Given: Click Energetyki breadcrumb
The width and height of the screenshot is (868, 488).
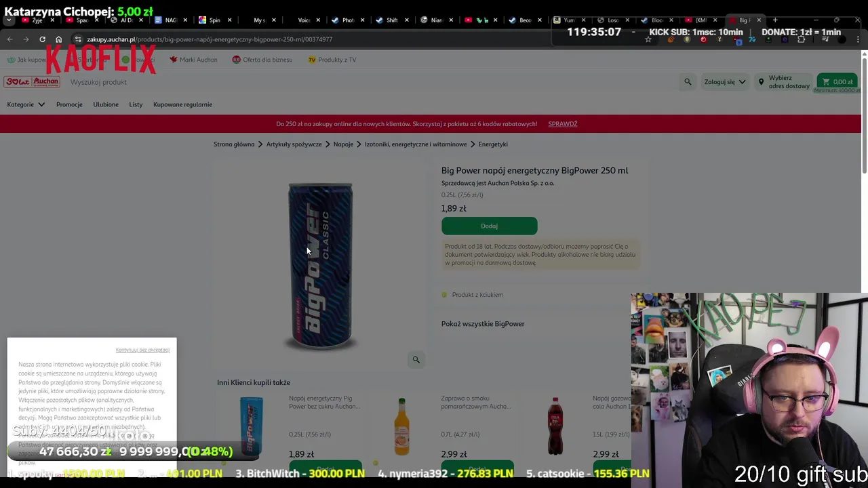Looking at the screenshot, I should 493,144.
